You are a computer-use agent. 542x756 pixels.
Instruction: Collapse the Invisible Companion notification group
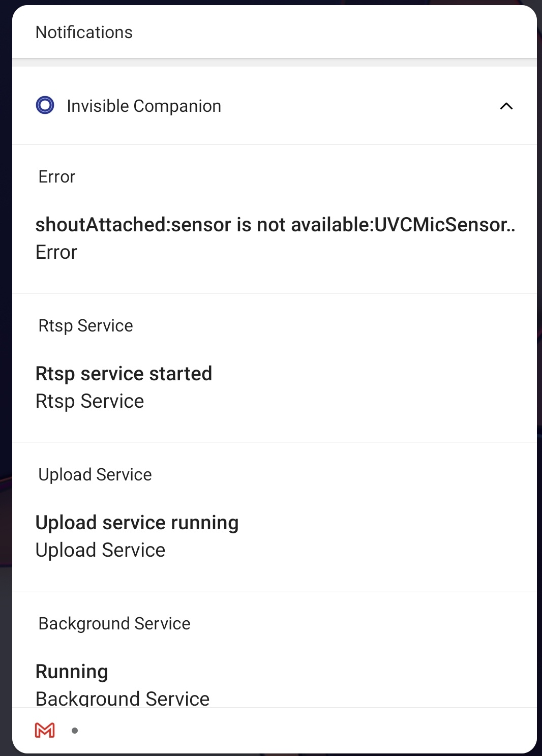point(506,106)
